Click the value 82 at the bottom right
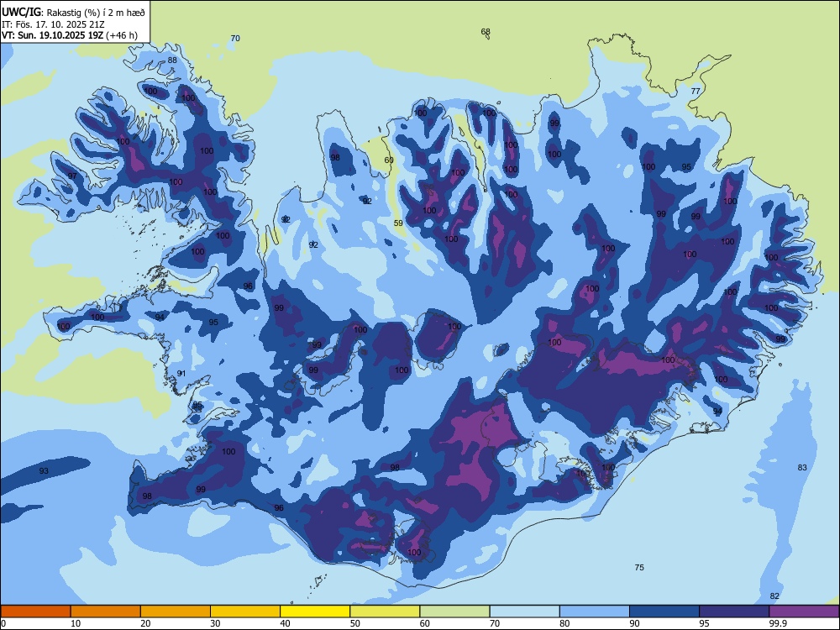Screen dimensions: 840x630 click(774, 596)
